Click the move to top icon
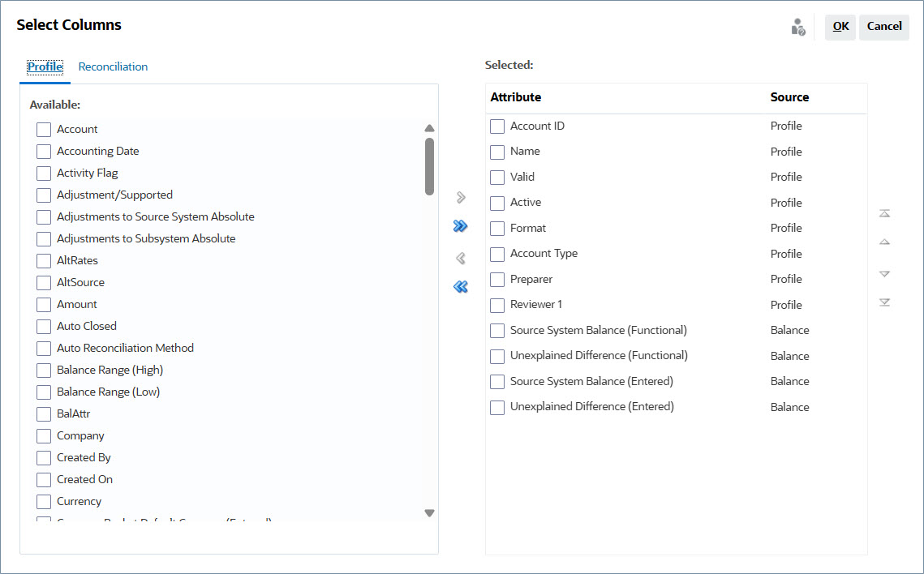The width and height of the screenshot is (924, 574). pyautogui.click(x=884, y=212)
